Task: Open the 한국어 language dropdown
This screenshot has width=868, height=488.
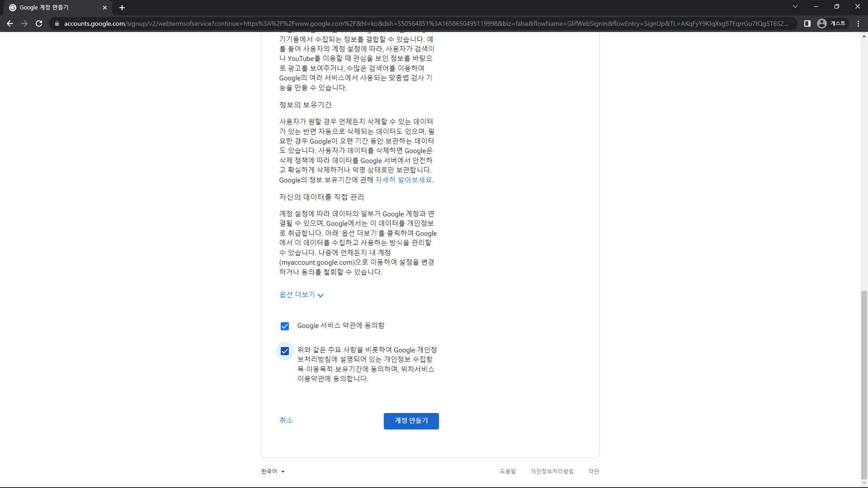Action: (273, 471)
